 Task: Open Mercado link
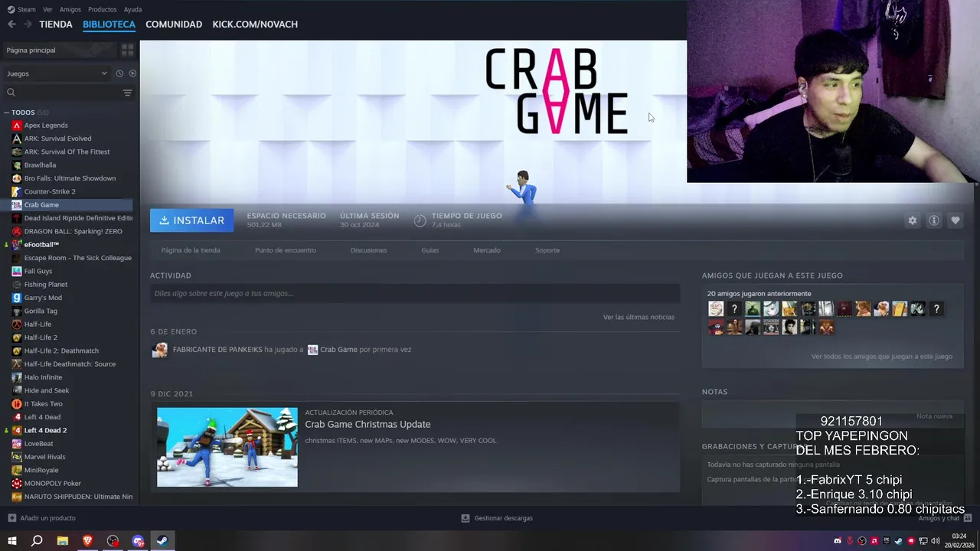pyautogui.click(x=487, y=250)
